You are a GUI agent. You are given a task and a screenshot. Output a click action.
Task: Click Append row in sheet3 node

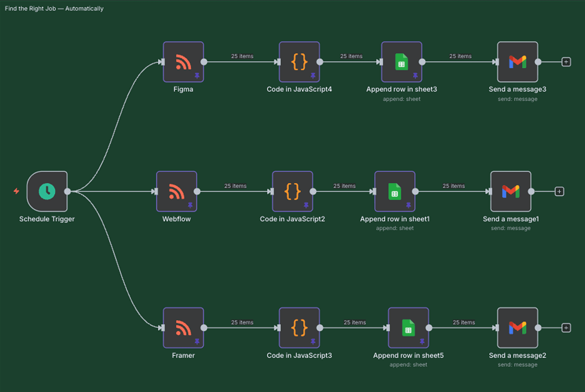pyautogui.click(x=401, y=62)
